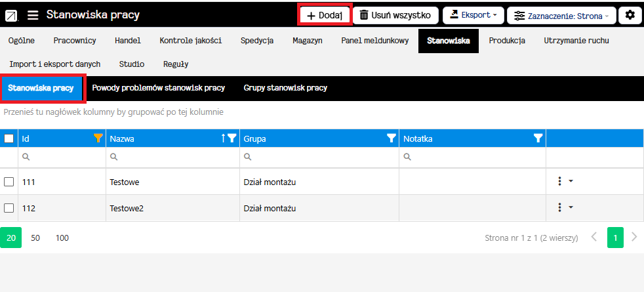Expand the Eksport dropdown
Screen dimensions: 644x292
471,15
